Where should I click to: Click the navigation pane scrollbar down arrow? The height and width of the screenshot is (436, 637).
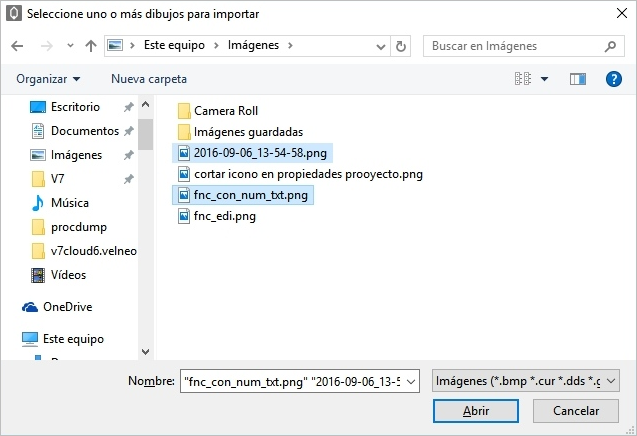[146, 351]
